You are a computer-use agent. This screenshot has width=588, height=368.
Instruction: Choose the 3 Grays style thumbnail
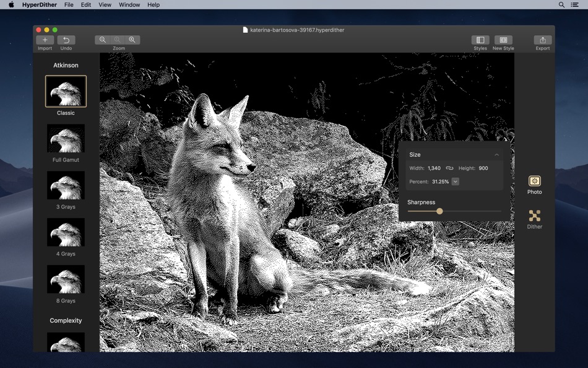[66, 185]
